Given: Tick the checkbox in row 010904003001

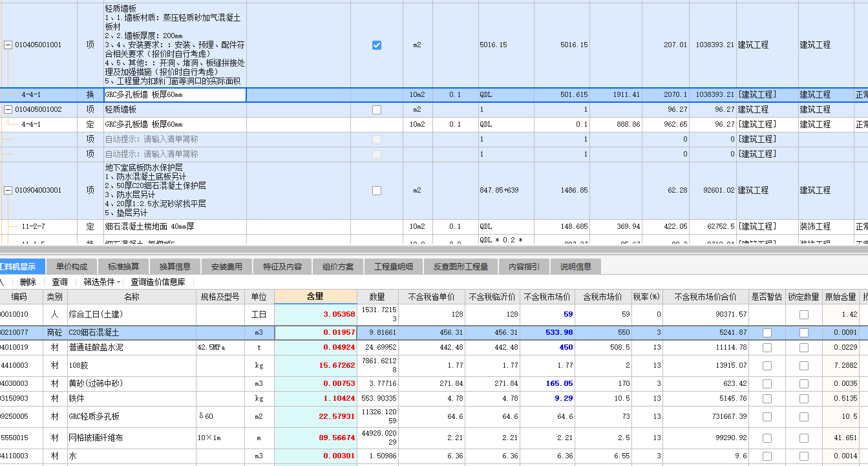Looking at the screenshot, I should pos(377,191).
